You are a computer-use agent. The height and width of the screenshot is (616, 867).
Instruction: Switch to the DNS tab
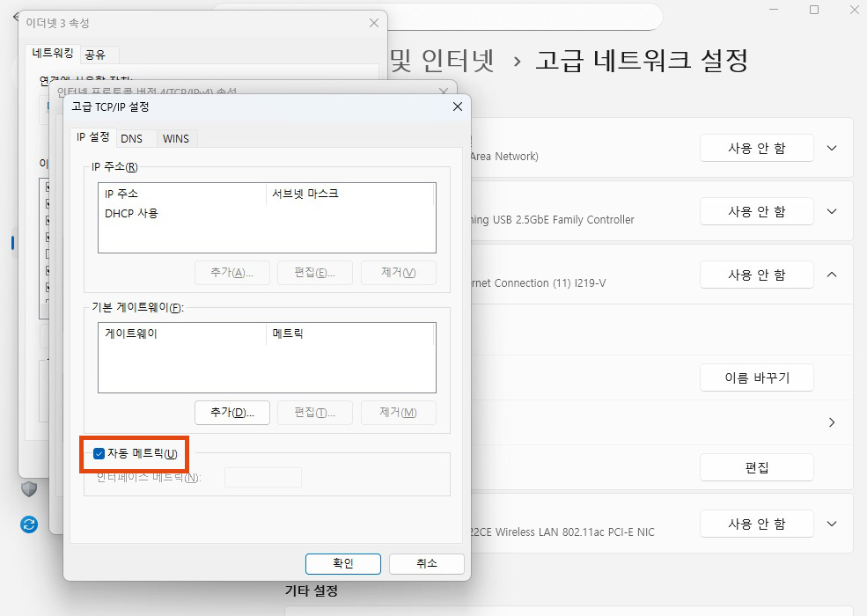131,138
